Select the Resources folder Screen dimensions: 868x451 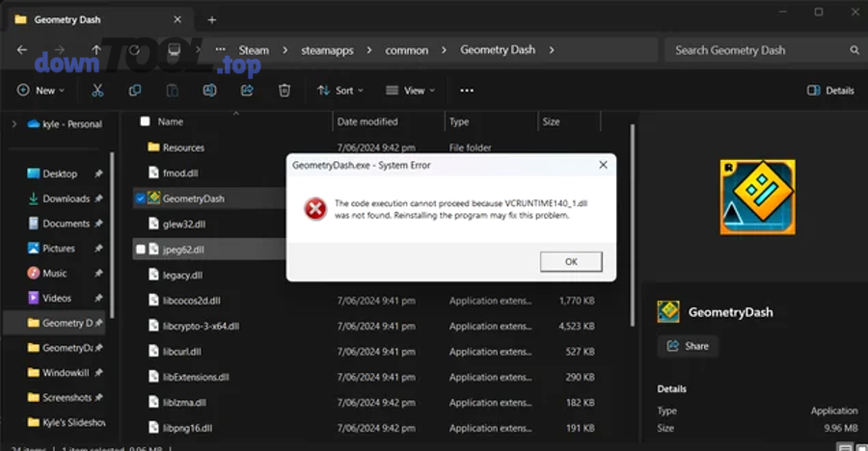(183, 147)
